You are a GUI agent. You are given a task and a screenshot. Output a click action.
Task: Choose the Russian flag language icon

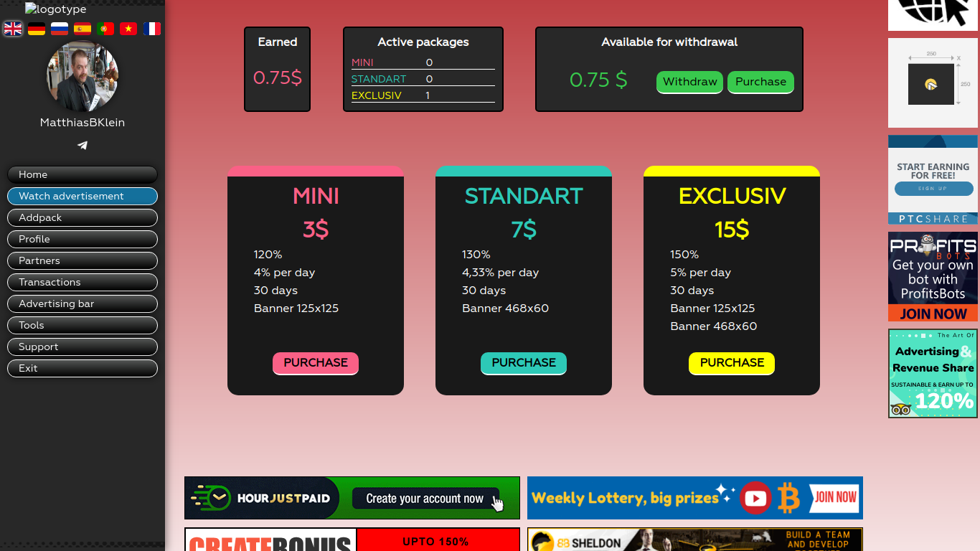tap(60, 29)
